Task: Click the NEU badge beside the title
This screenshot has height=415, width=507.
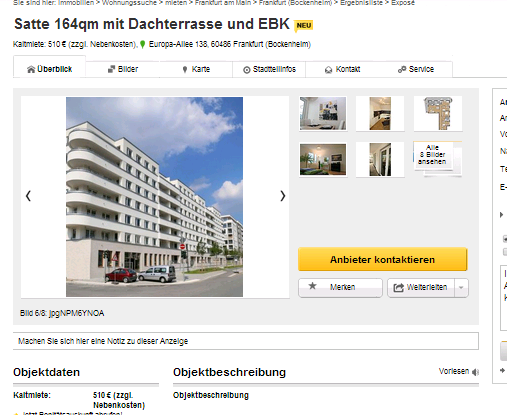Action: click(304, 26)
